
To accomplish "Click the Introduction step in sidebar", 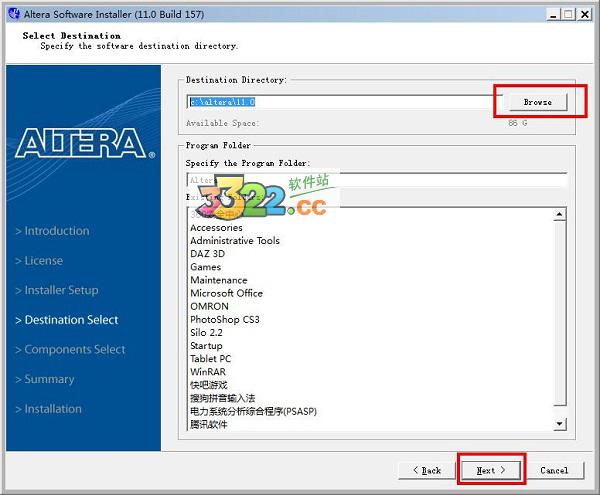I will [x=52, y=231].
